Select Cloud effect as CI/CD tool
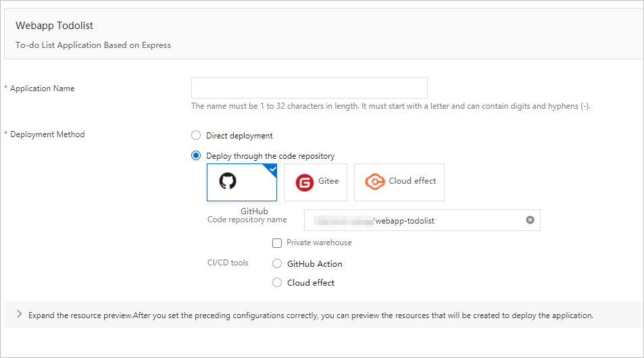The width and height of the screenshot is (644, 358). click(277, 282)
